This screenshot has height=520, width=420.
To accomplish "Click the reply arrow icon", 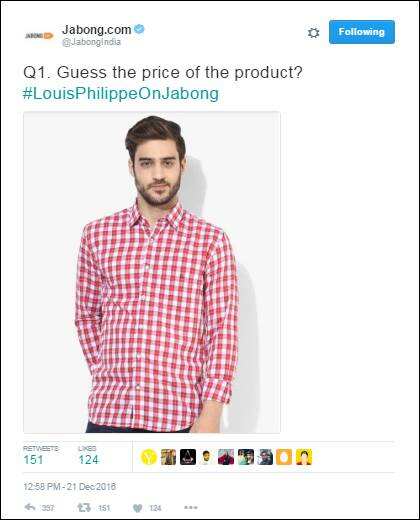I will tap(30, 508).
